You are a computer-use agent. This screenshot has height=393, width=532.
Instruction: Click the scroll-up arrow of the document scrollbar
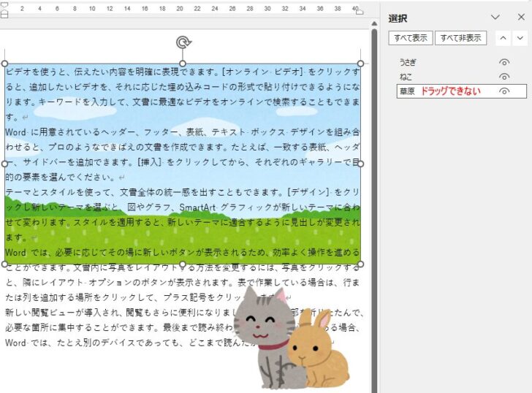click(x=374, y=23)
